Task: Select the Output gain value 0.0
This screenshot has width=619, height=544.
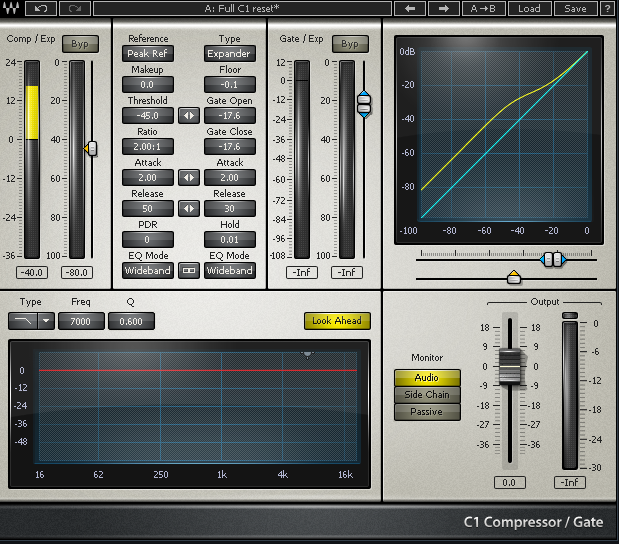Action: point(510,482)
